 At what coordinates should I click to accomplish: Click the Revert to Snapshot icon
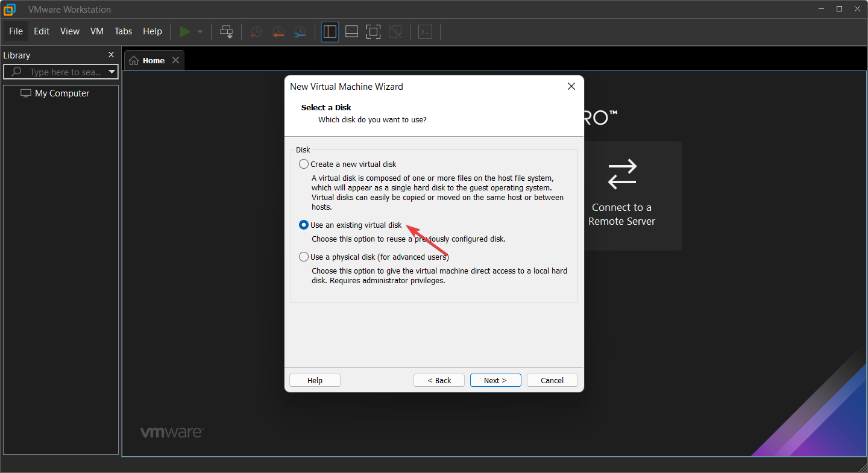pos(278,32)
